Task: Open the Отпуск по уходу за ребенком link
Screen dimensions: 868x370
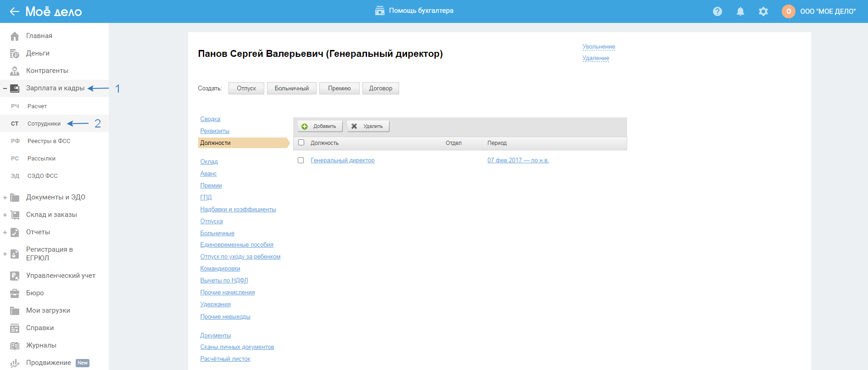Action: pyautogui.click(x=240, y=257)
